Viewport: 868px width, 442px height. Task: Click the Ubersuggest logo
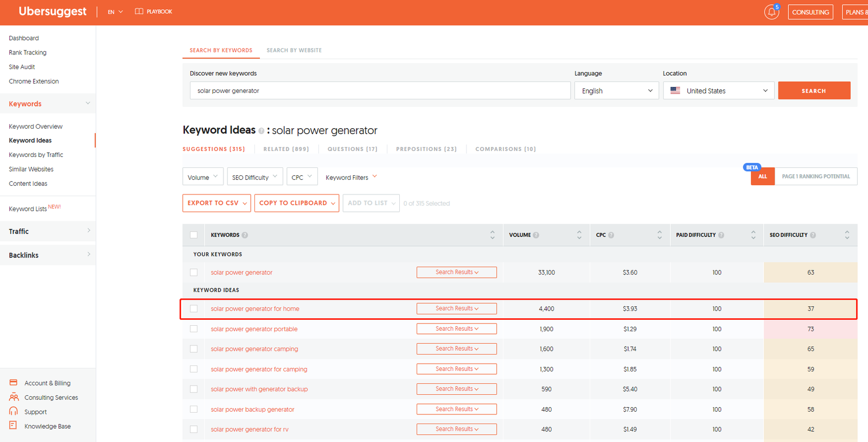coord(53,11)
